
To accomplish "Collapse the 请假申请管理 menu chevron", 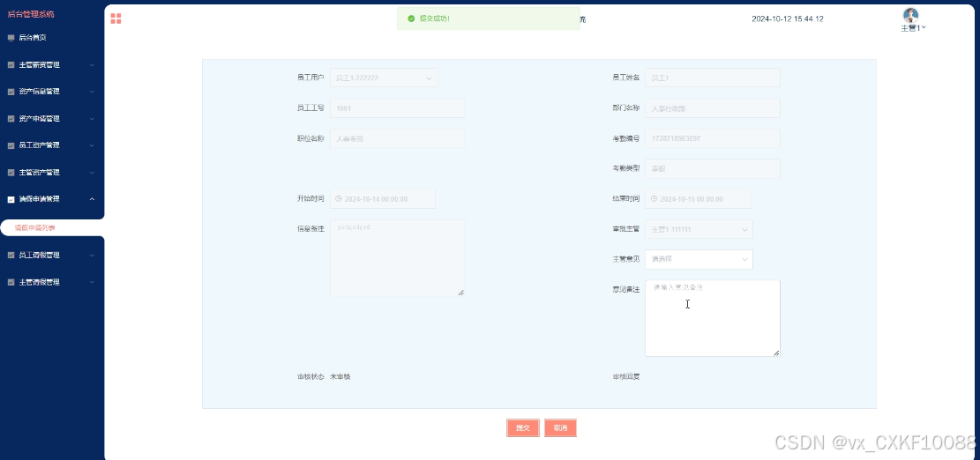I will 92,199.
